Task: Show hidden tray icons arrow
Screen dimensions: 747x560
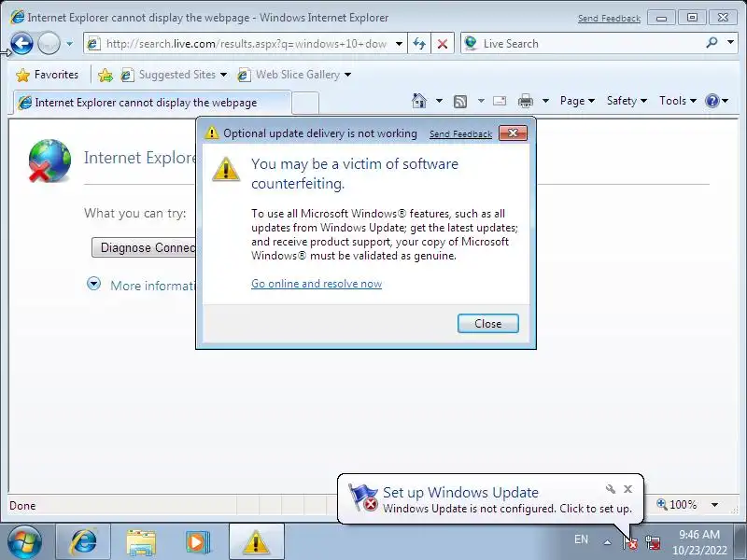Action: coord(608,542)
